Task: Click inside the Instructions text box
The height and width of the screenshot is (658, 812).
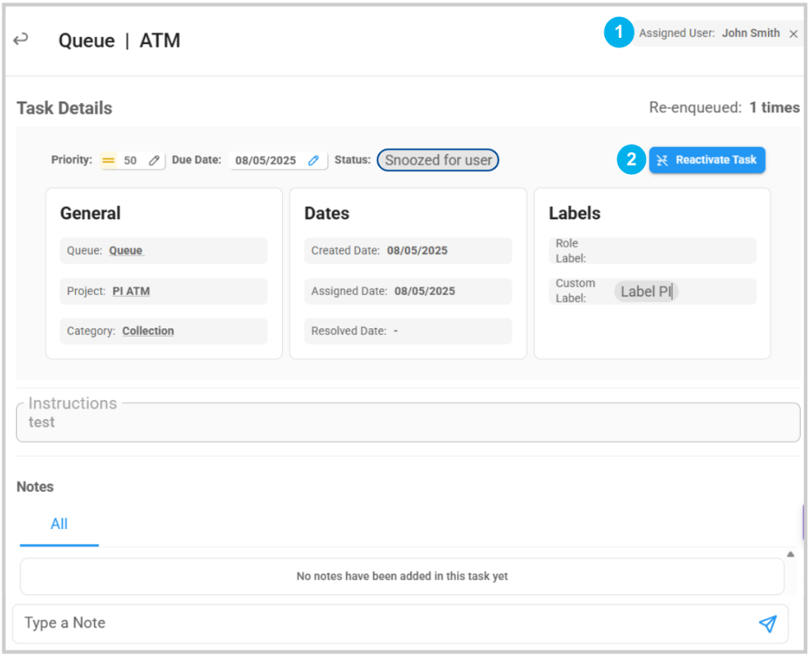Action: [408, 425]
